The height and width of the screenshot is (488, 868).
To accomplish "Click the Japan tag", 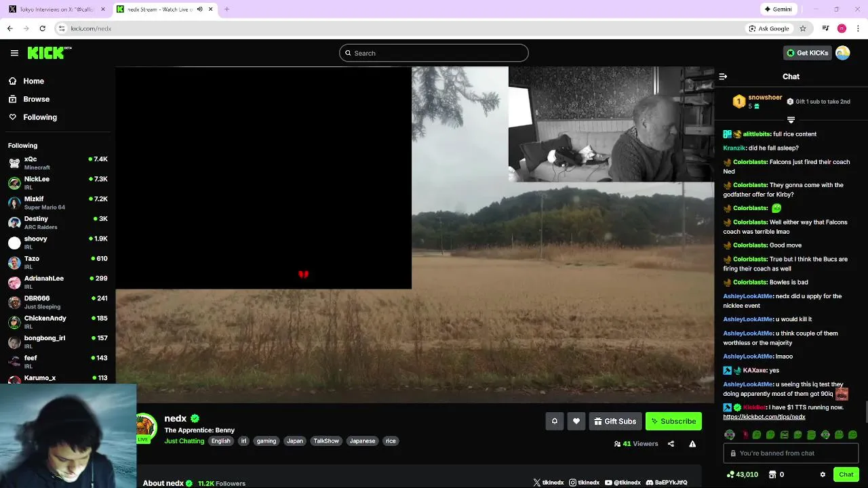I will point(295,441).
